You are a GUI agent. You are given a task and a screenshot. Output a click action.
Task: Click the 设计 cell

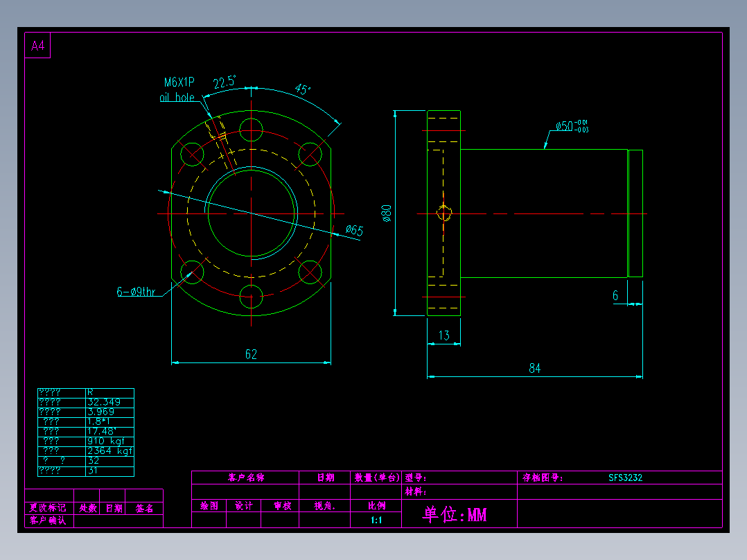244,506
